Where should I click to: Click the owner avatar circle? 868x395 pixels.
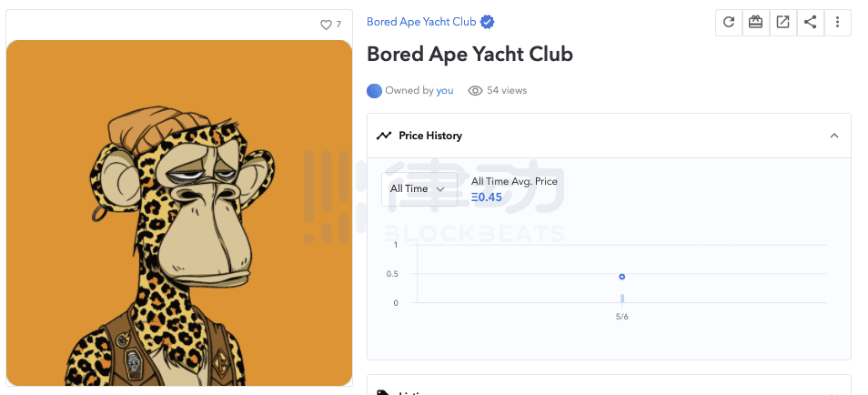374,90
